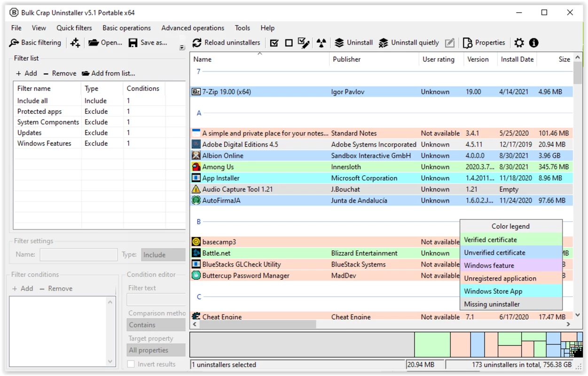Open the Basic operations menu
This screenshot has width=588, height=376.
127,28
